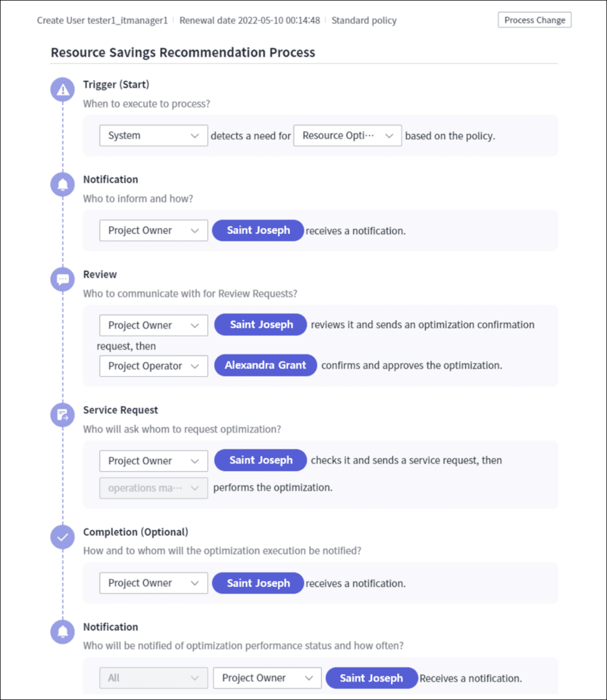Screen dimensions: 607x700
Task: Open the System trigger dropdown
Action: [153, 135]
